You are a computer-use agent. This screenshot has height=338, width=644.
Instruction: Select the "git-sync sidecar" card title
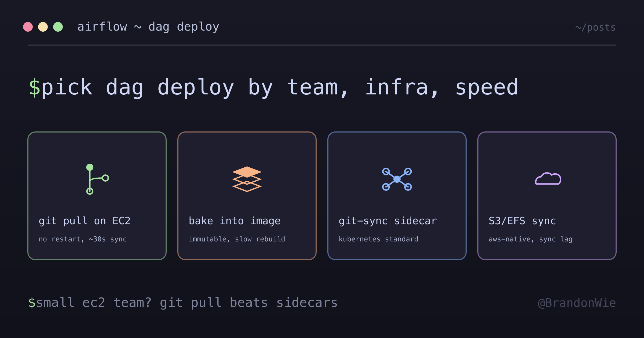(x=388, y=221)
